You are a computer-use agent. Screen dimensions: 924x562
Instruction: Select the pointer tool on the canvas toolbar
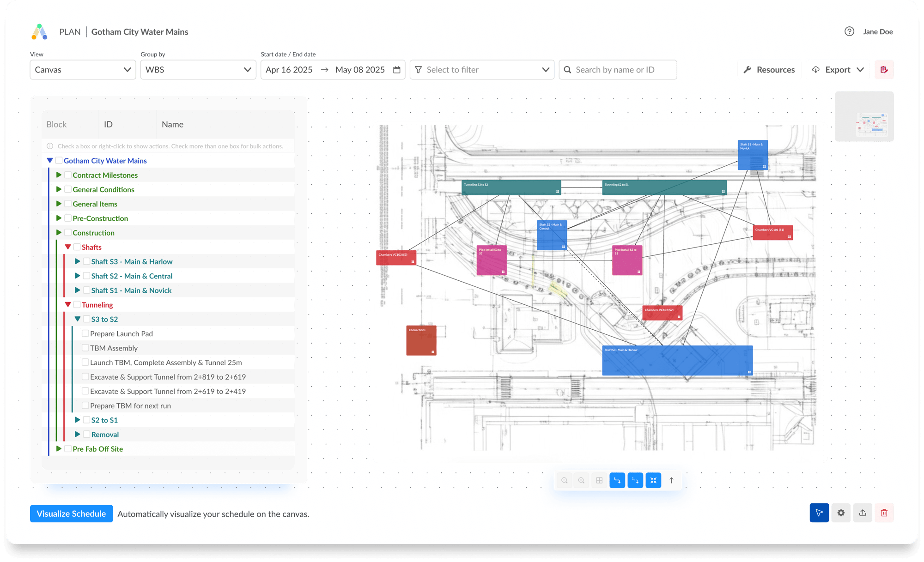coord(819,513)
